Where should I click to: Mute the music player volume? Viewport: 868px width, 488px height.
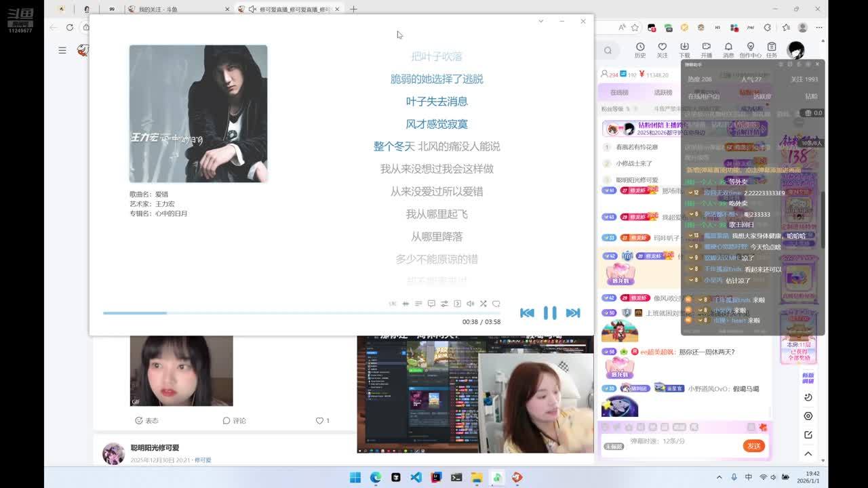click(x=470, y=304)
